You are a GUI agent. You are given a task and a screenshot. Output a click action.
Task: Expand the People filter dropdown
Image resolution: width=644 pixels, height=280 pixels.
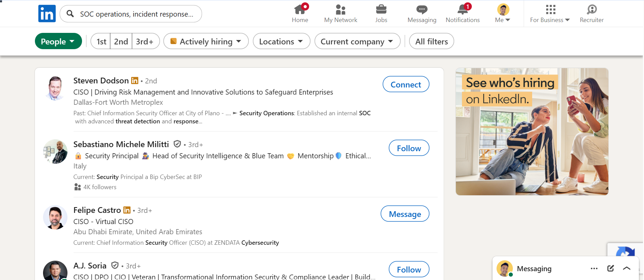[x=58, y=41]
